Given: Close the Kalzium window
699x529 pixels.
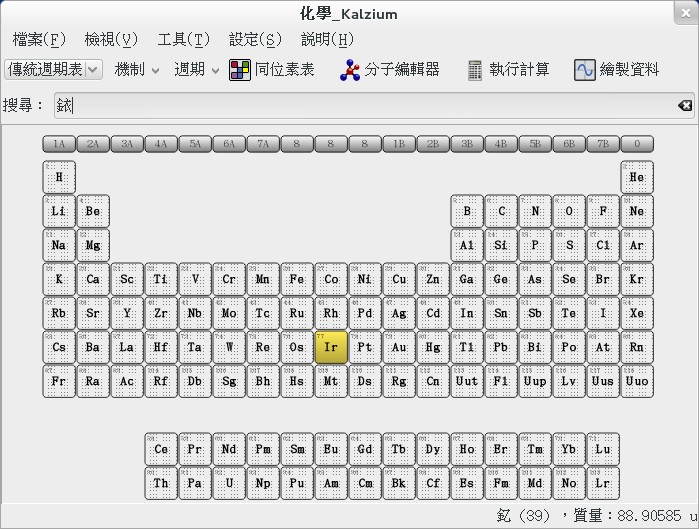Looking at the screenshot, I should pos(686,13).
